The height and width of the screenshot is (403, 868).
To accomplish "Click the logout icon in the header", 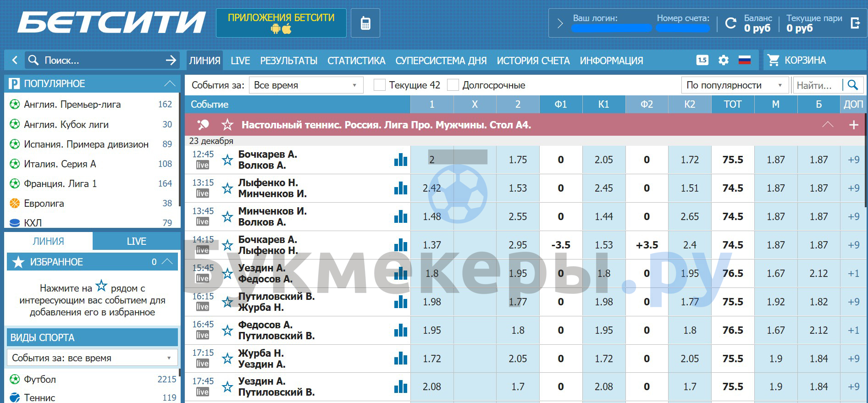I will click(855, 23).
